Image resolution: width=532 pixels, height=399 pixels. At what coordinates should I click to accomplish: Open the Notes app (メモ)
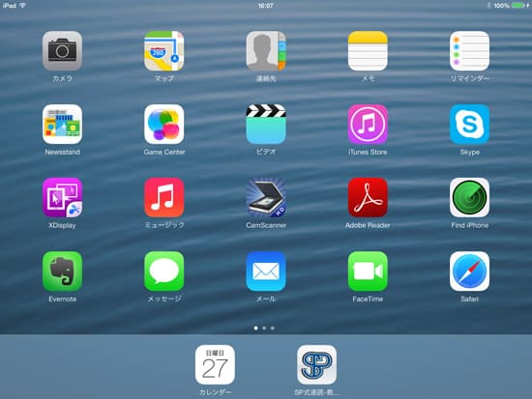click(368, 51)
